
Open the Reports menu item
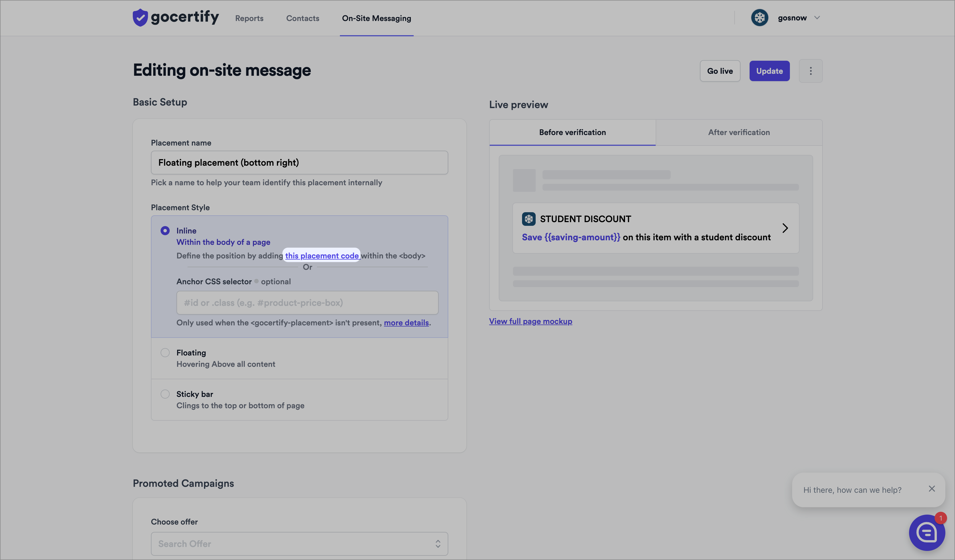(249, 18)
